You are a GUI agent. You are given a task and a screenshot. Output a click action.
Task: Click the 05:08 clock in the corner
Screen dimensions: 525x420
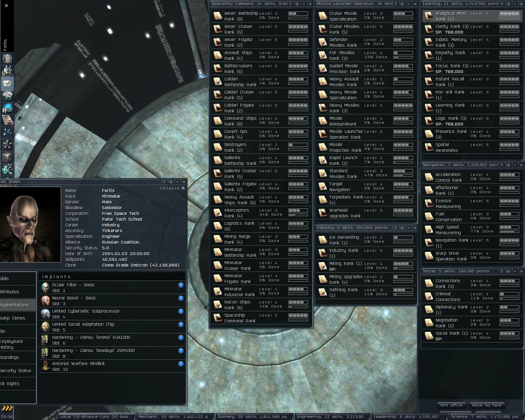click(x=7, y=417)
